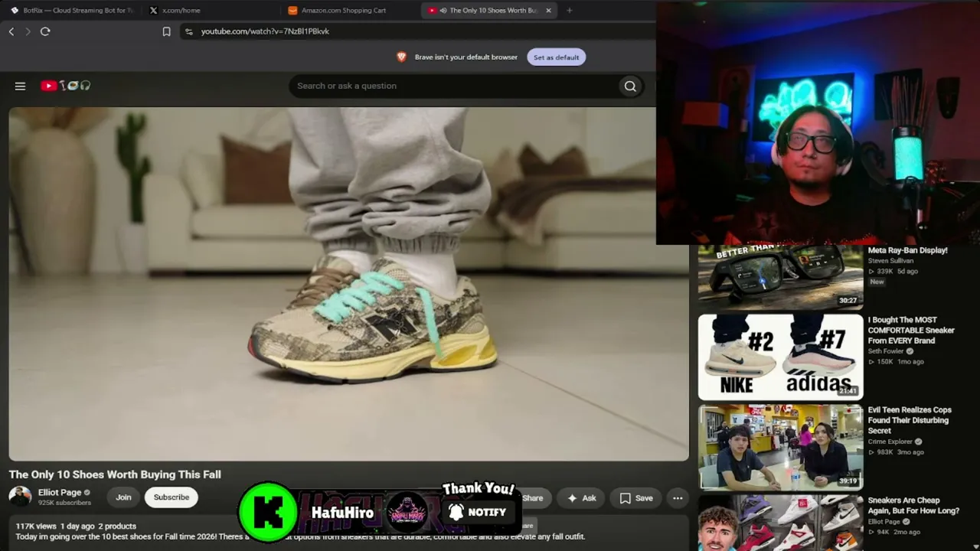Click 'The Only 10 Shoes Worth Buying This Fall' title

115,474
